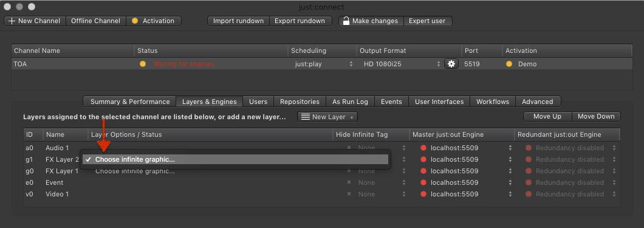This screenshot has height=228, width=644.
Task: Open the Events tab
Action: [391, 102]
